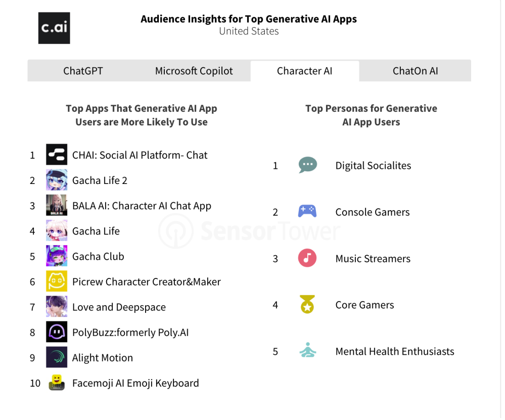
Task: Click the Picrew yellow app icon
Action: (57, 282)
